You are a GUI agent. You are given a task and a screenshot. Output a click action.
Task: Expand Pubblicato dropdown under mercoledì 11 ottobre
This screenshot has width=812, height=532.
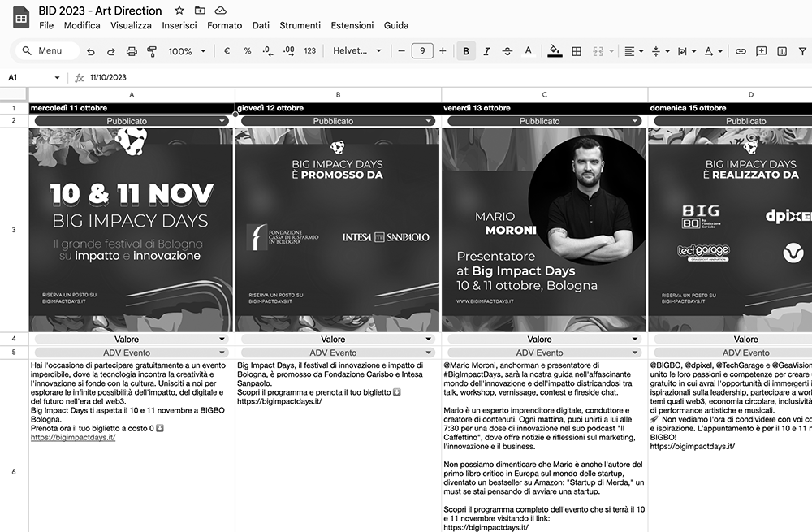click(222, 121)
